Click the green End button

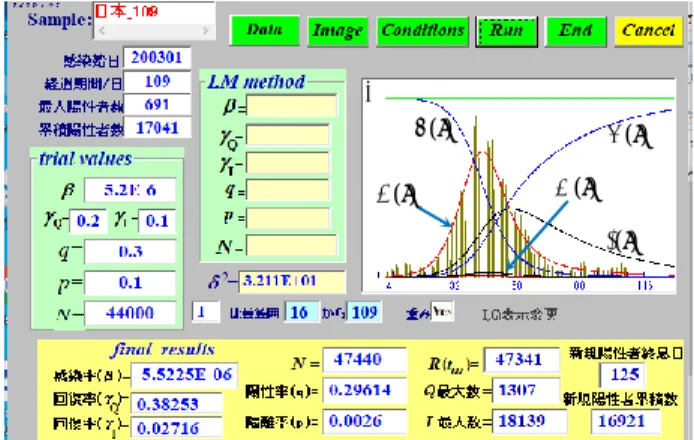[x=575, y=31]
